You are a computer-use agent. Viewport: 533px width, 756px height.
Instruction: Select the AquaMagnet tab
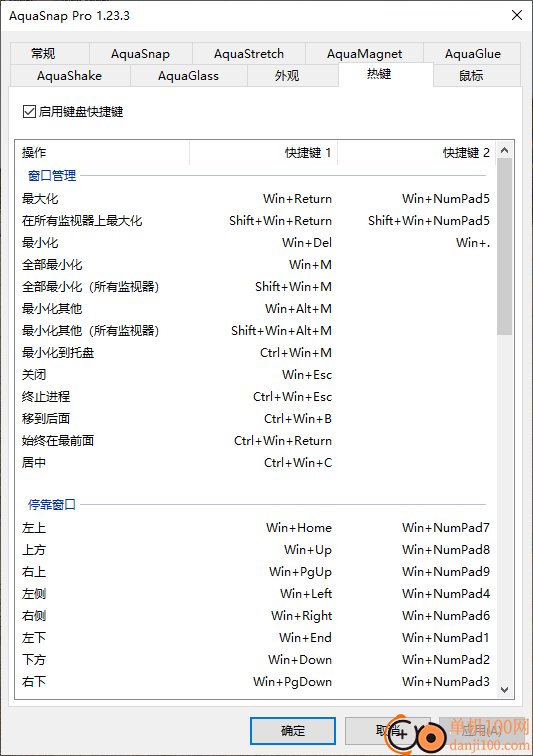[364, 54]
